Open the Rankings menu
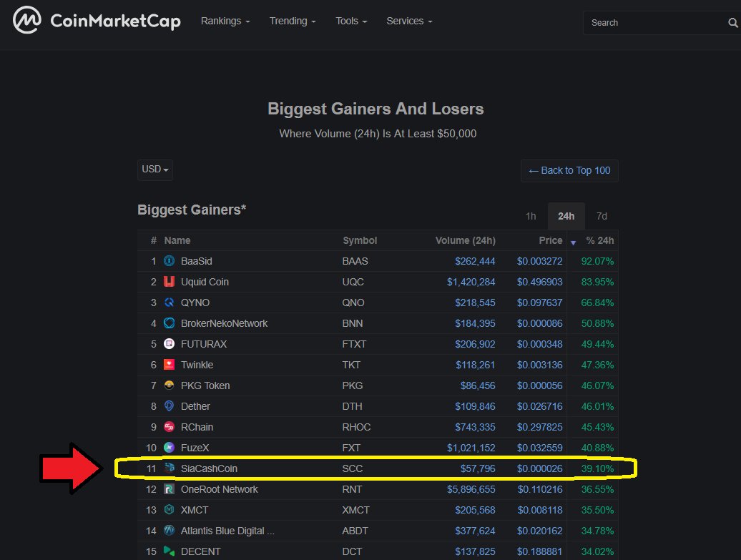Screen dimensions: 741x560 (225, 21)
